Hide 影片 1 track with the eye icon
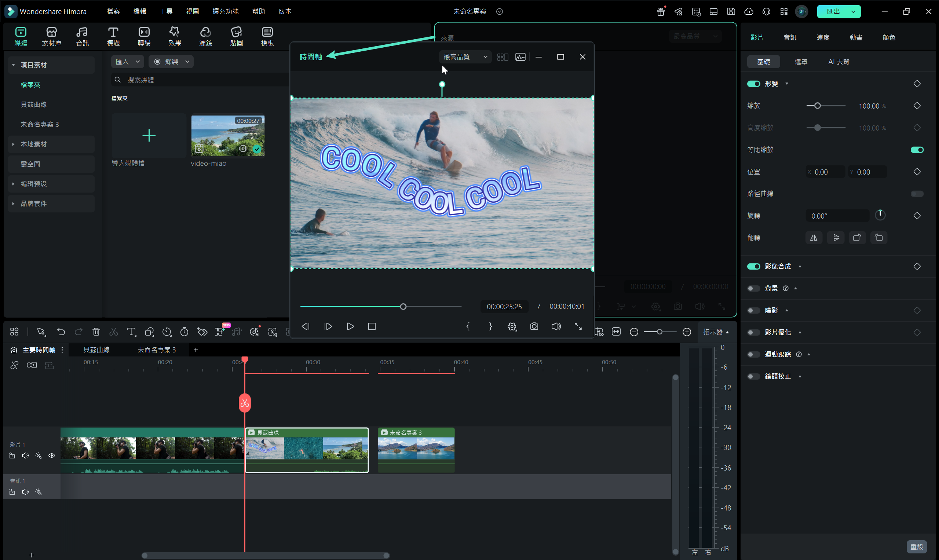The height and width of the screenshot is (560, 939). pos(52,455)
